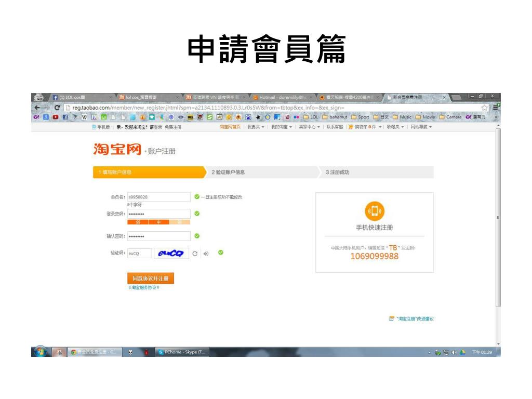Screen dimensions: 532x399
Task: Open the YouTube bookmark icon
Action: pos(55,117)
